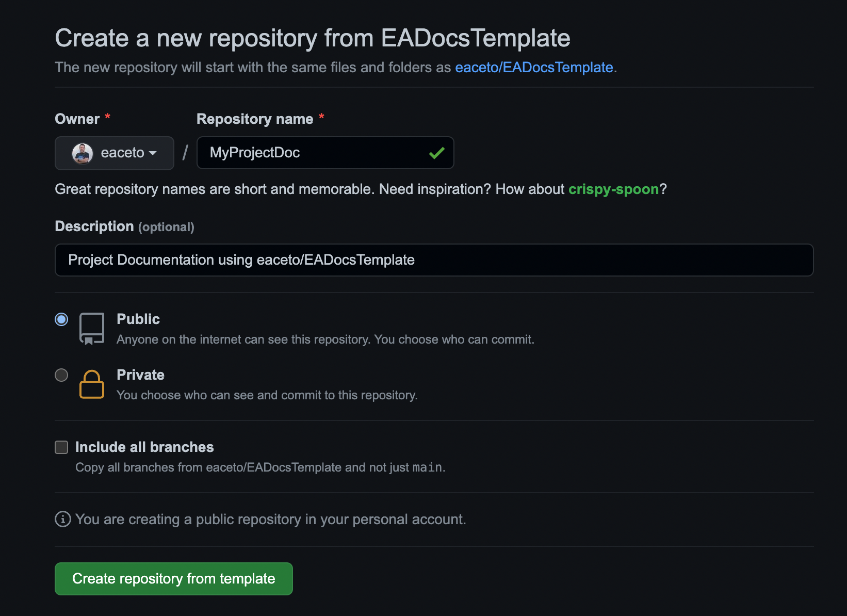Select the Private visibility radio button
This screenshot has width=847, height=616.
pyautogui.click(x=61, y=375)
